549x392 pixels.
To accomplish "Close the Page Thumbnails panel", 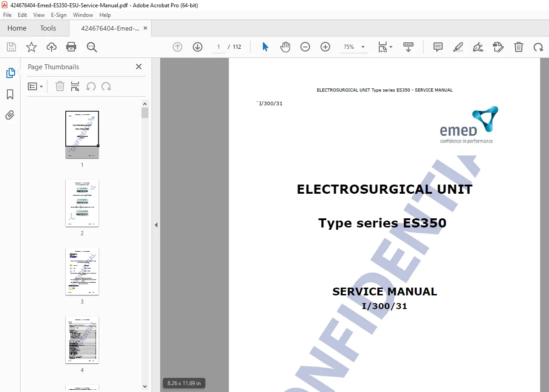I will click(x=139, y=67).
